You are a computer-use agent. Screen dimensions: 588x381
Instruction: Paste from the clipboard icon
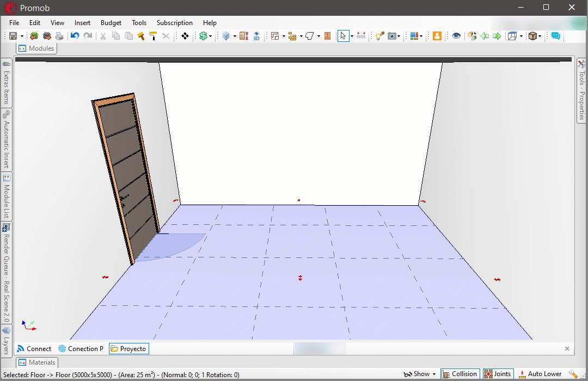pyautogui.click(x=128, y=36)
